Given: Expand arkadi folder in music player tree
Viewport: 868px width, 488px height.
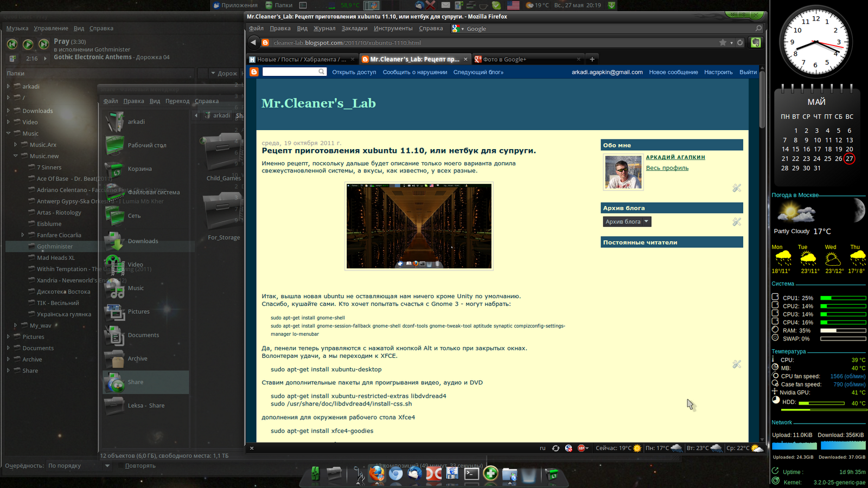Looking at the screenshot, I should [8, 86].
